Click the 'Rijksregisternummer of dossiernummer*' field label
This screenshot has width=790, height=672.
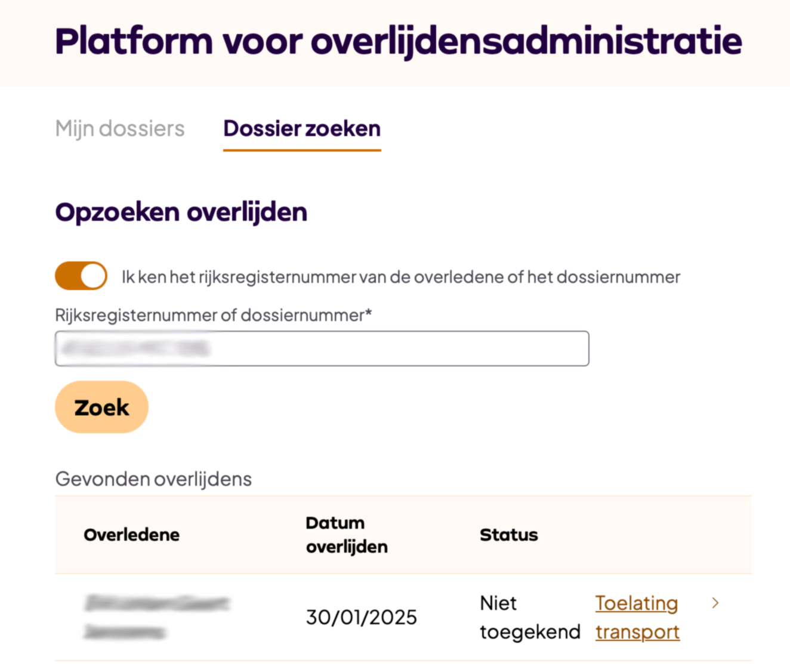click(213, 315)
